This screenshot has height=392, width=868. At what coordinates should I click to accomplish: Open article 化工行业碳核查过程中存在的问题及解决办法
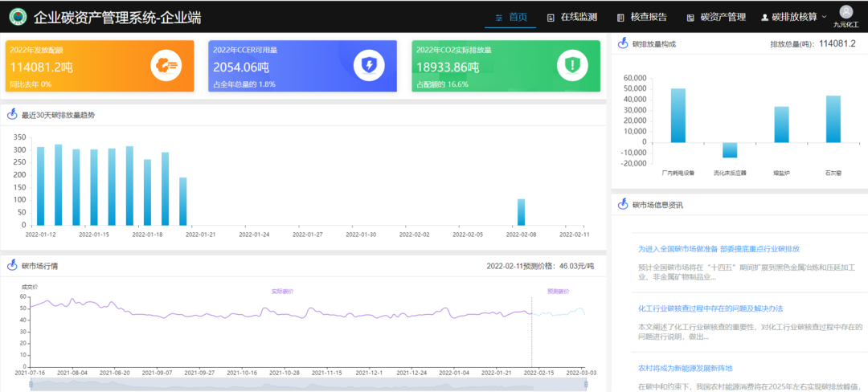710,308
